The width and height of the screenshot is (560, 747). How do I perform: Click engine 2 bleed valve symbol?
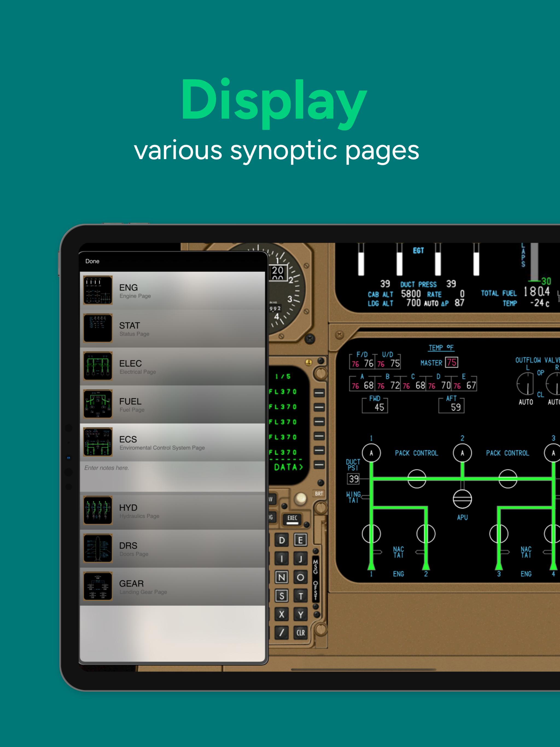(426, 534)
